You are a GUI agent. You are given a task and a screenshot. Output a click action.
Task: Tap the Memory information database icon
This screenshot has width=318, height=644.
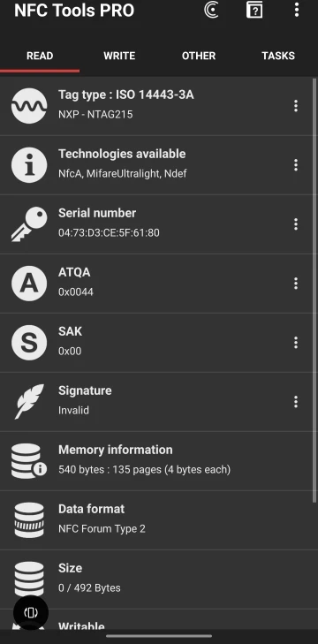coord(29,461)
